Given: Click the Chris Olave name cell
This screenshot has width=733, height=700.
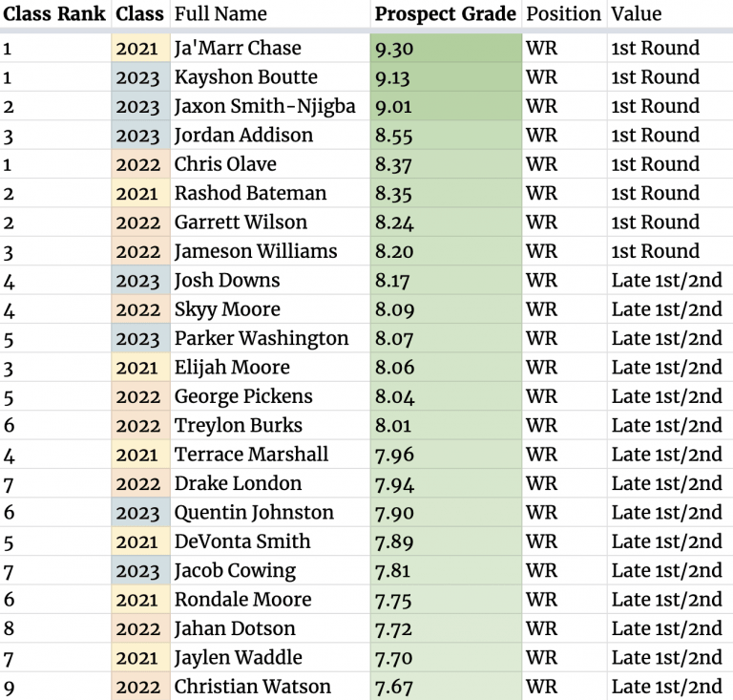Looking at the screenshot, I should point(270,164).
